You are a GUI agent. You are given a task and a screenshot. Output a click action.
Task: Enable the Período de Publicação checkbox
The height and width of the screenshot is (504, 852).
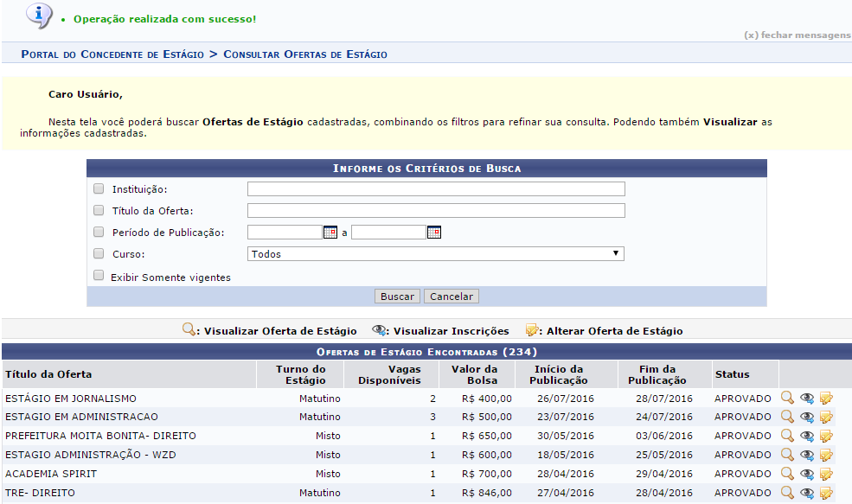tap(99, 232)
